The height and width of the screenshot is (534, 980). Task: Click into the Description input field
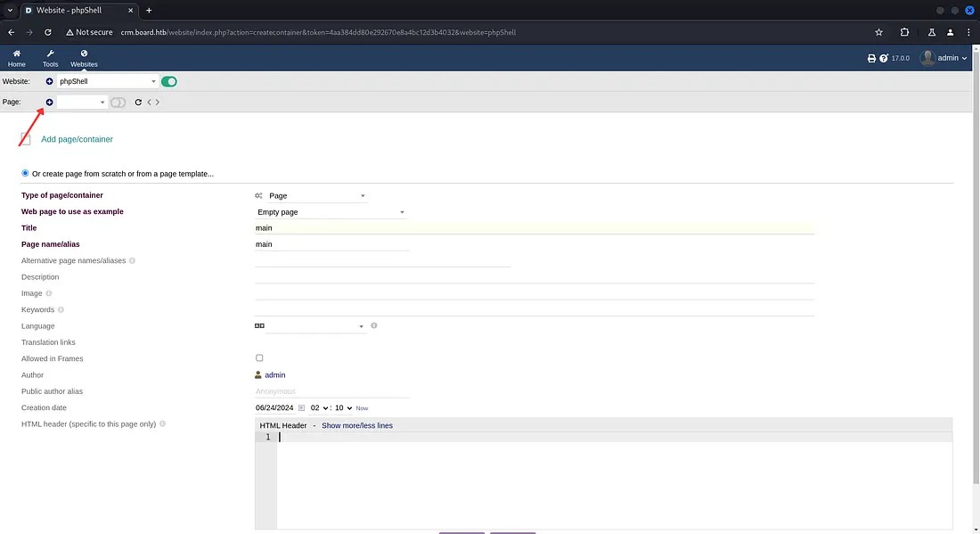point(535,276)
